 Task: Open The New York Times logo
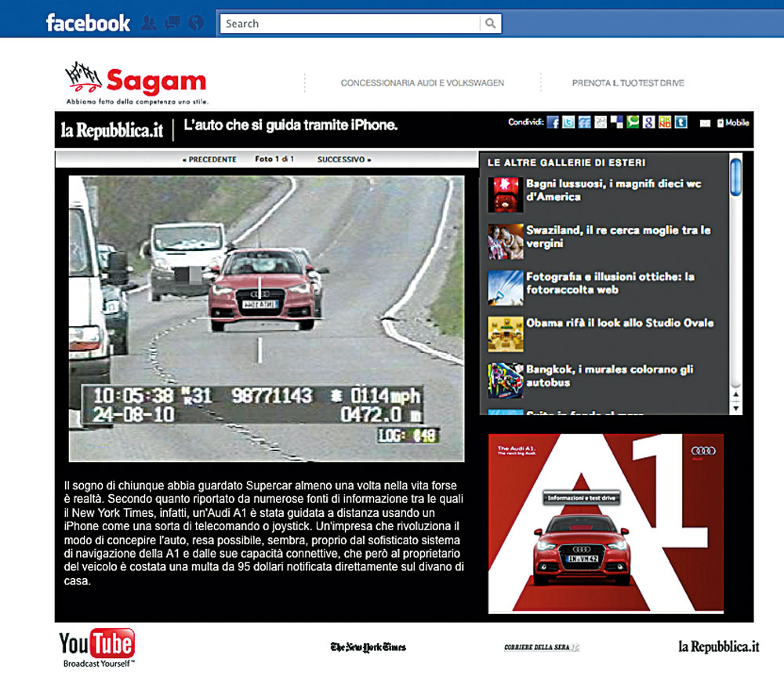coord(368,647)
